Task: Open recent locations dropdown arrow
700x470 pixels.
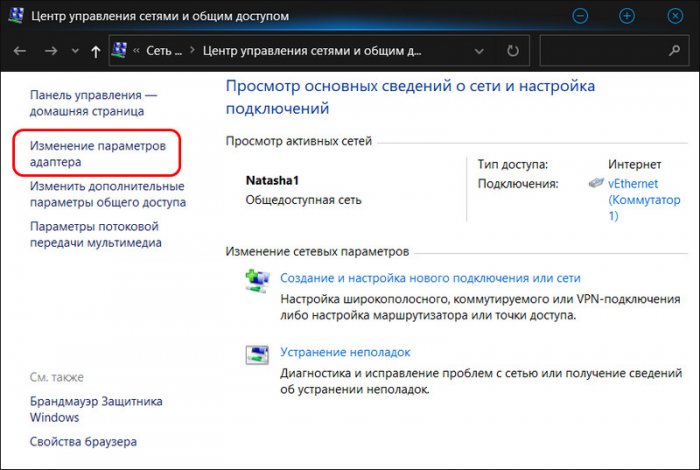Action: [75, 51]
